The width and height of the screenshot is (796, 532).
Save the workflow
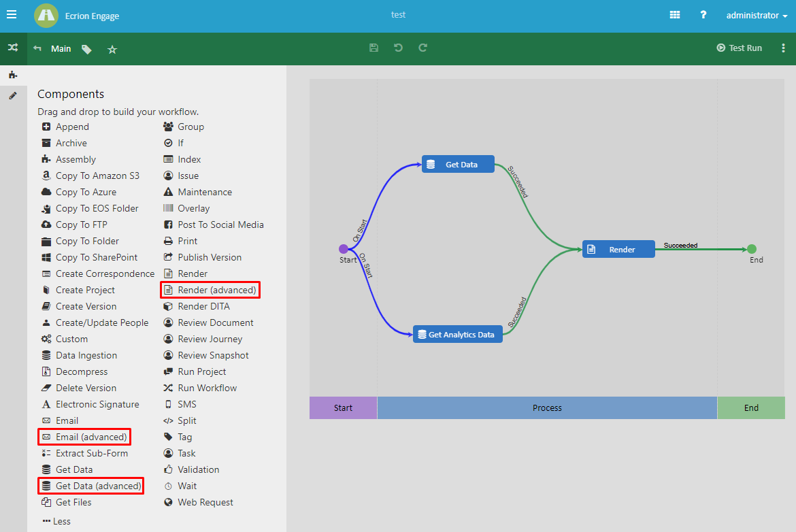374,48
